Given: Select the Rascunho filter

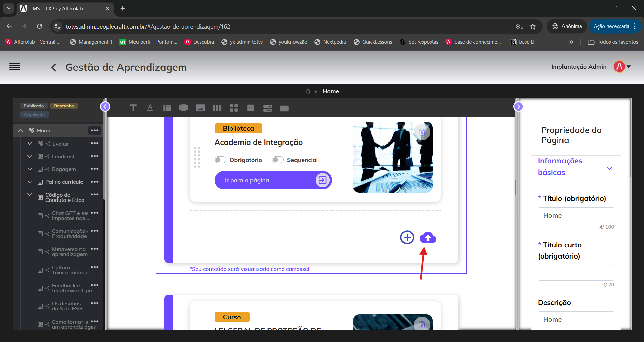Looking at the screenshot, I should (64, 105).
